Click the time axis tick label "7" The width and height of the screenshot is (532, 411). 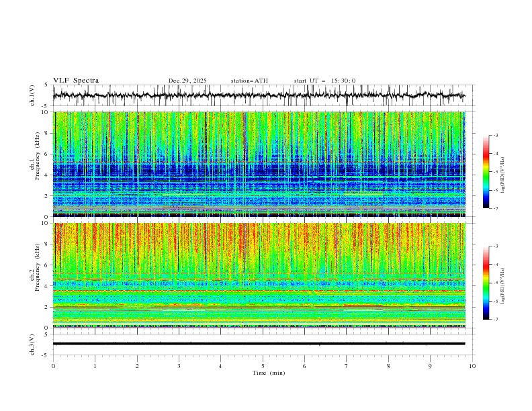click(x=347, y=366)
